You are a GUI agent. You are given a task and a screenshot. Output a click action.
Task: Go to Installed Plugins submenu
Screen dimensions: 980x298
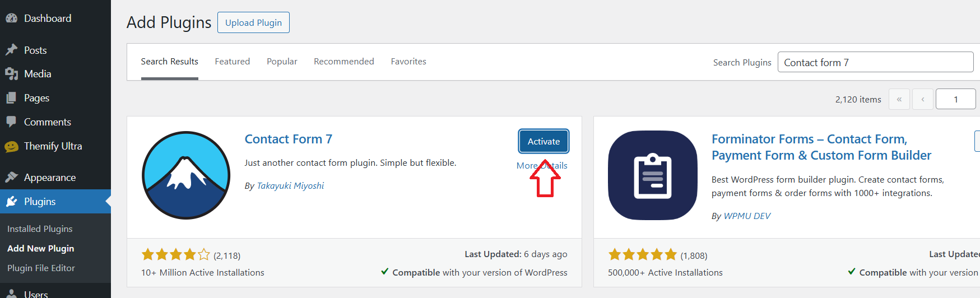40,229
